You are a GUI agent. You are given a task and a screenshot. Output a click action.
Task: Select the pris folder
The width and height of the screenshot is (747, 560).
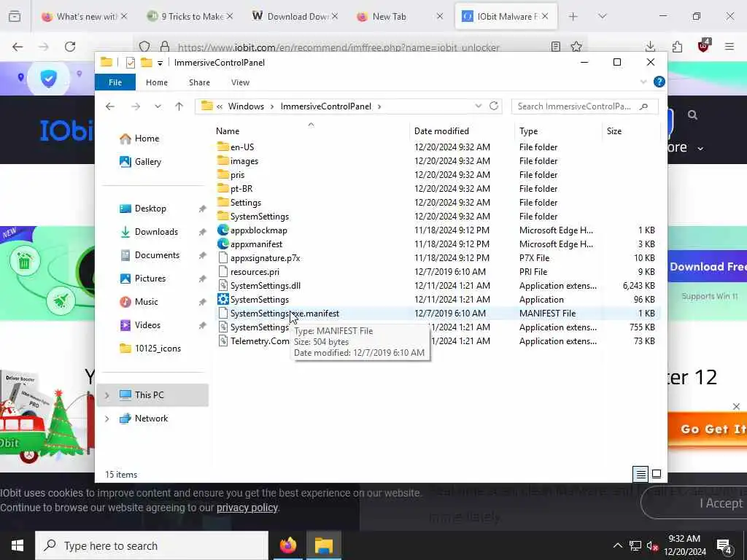tap(237, 175)
